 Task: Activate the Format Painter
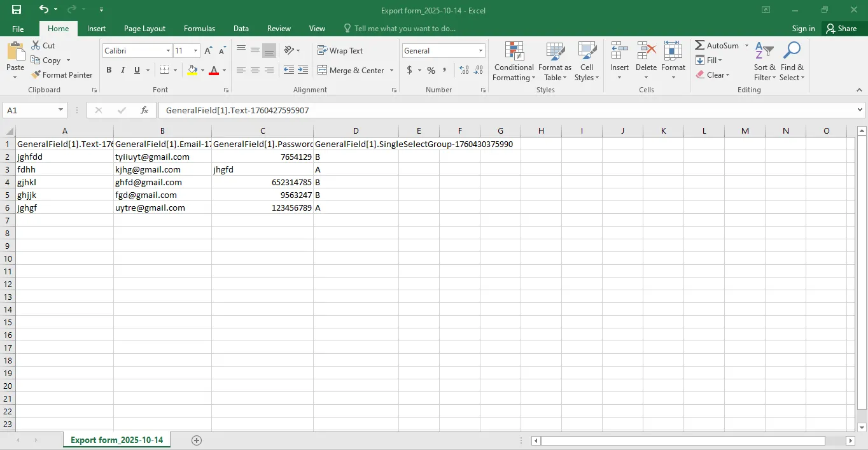tap(62, 75)
